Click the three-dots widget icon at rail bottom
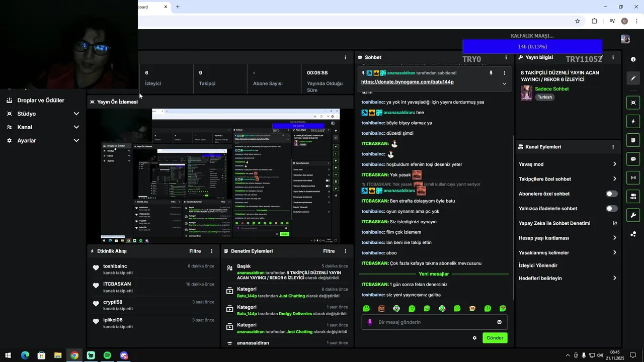The height and width of the screenshot is (362, 644). [x=633, y=234]
